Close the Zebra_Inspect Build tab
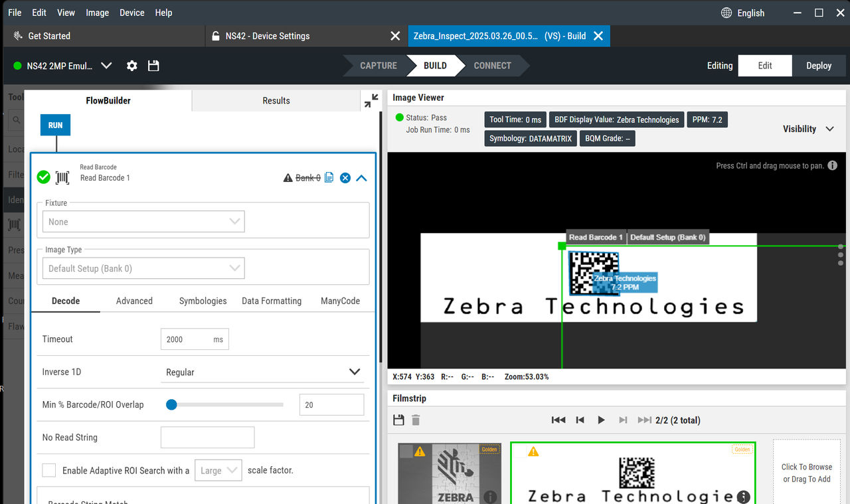The width and height of the screenshot is (850, 504). [598, 36]
